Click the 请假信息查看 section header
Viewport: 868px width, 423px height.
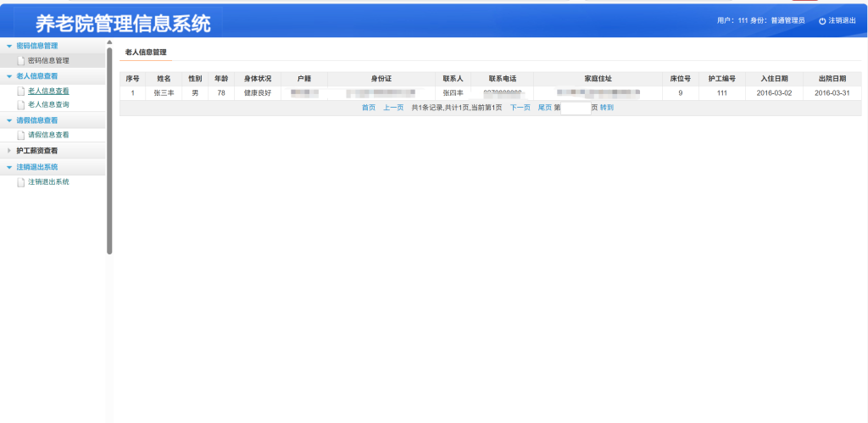tap(53, 120)
